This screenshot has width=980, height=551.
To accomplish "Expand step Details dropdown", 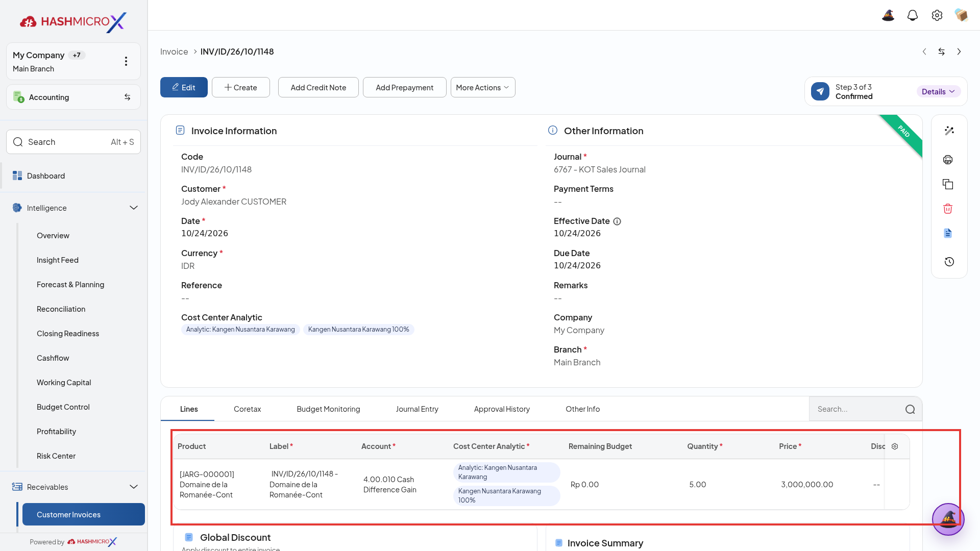I will [x=939, y=92].
